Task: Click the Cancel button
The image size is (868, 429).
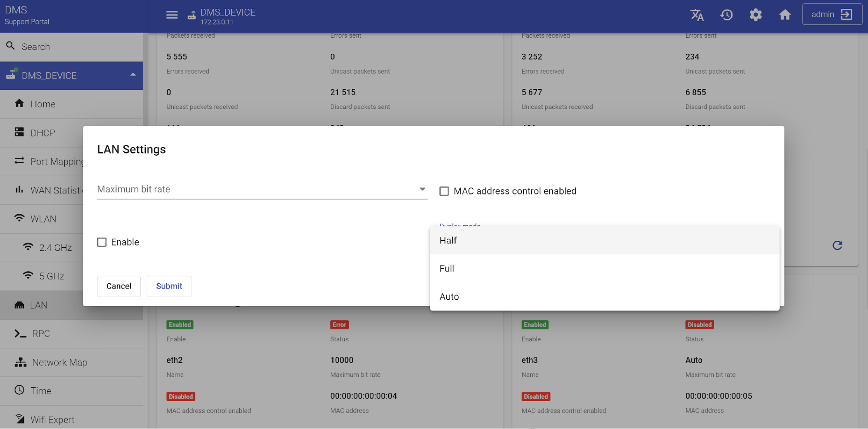Action: (x=119, y=286)
